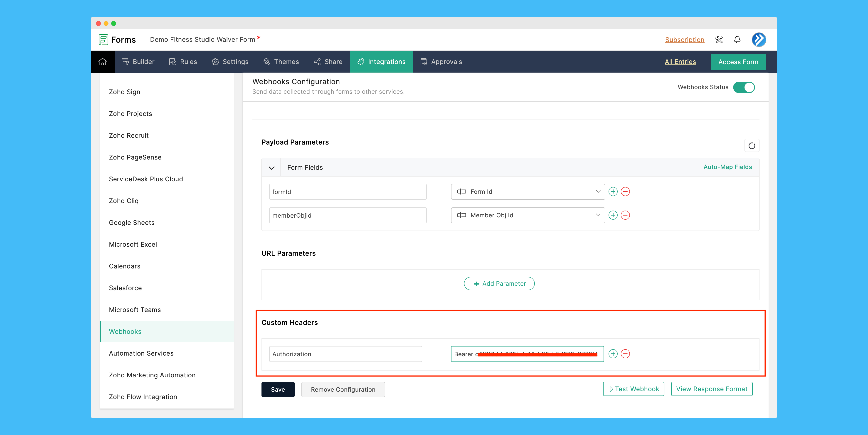Viewport: 868px width, 435px height.
Task: Click the add parameter icon next to formId row
Action: point(613,192)
